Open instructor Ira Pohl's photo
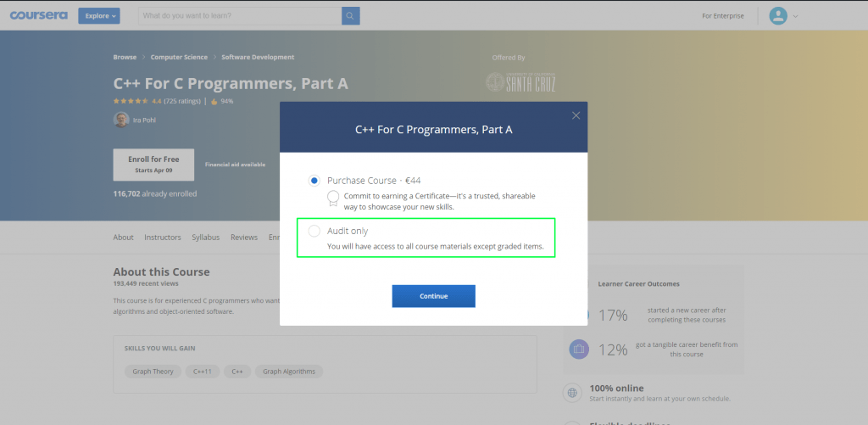This screenshot has height=425, width=868. (x=121, y=120)
